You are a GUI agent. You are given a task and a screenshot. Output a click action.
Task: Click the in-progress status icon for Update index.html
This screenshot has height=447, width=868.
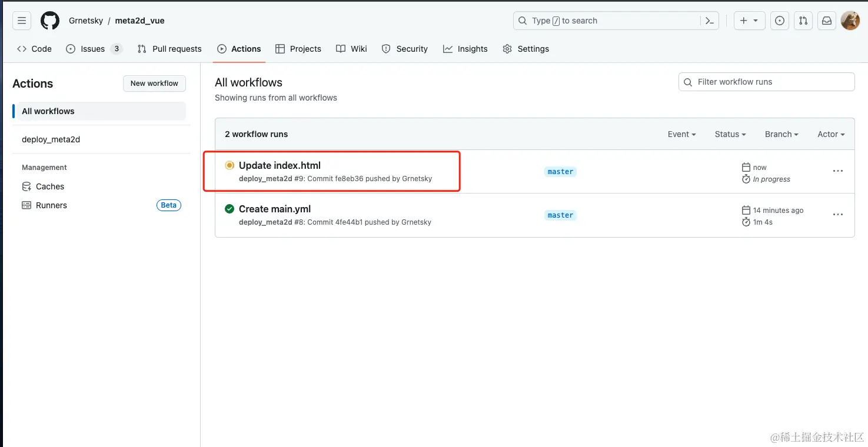point(230,165)
